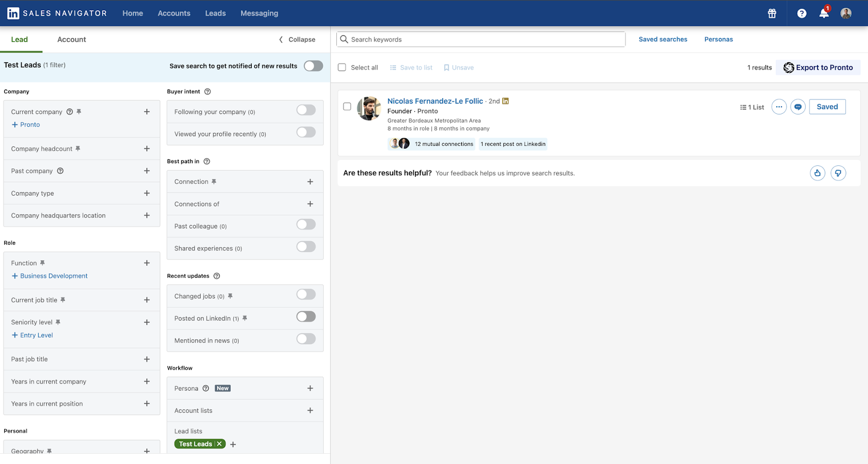This screenshot has height=464, width=868.
Task: Click the help icon beside Best path in
Action: click(x=207, y=162)
